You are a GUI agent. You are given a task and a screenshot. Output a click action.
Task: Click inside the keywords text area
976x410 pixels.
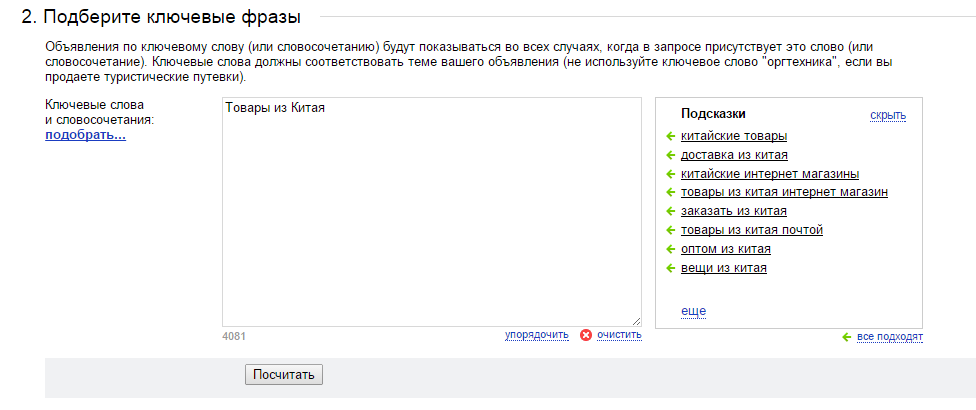431,212
